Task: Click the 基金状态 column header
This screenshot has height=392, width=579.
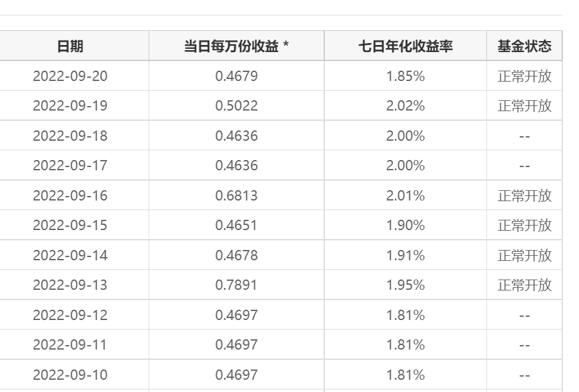Action: [524, 46]
